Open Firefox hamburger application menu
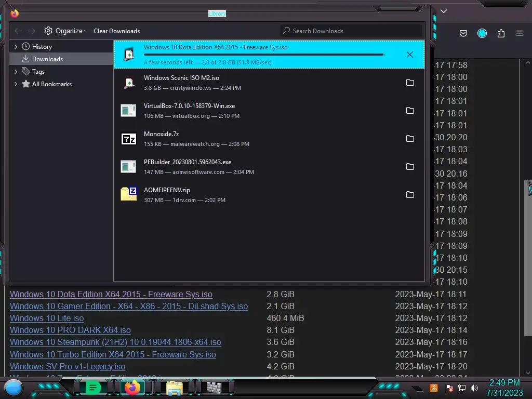 [520, 33]
